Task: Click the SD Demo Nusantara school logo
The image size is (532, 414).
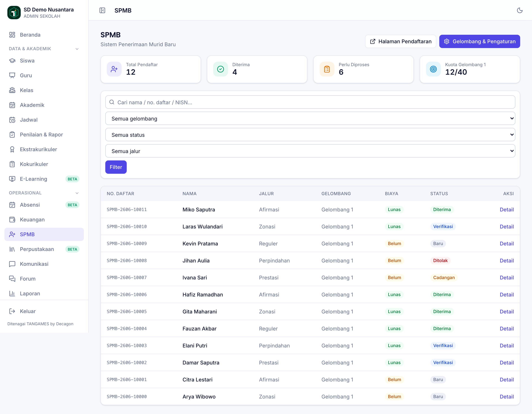Action: click(14, 12)
